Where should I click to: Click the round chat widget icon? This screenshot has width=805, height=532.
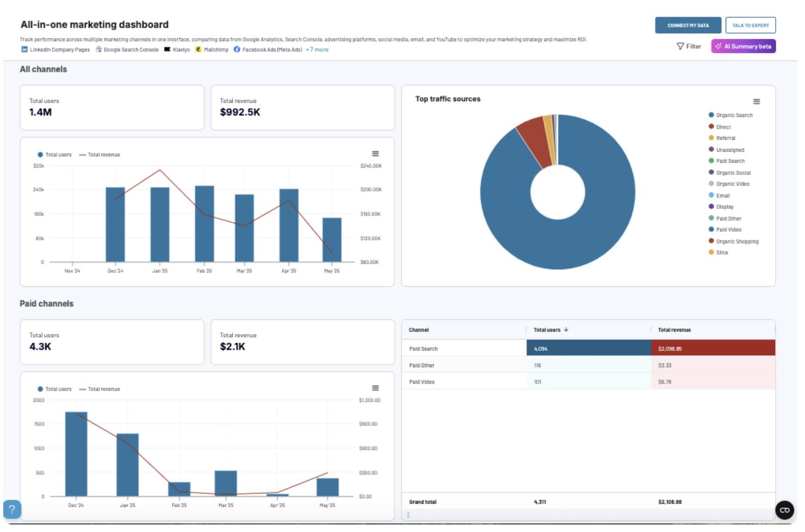[784, 510]
